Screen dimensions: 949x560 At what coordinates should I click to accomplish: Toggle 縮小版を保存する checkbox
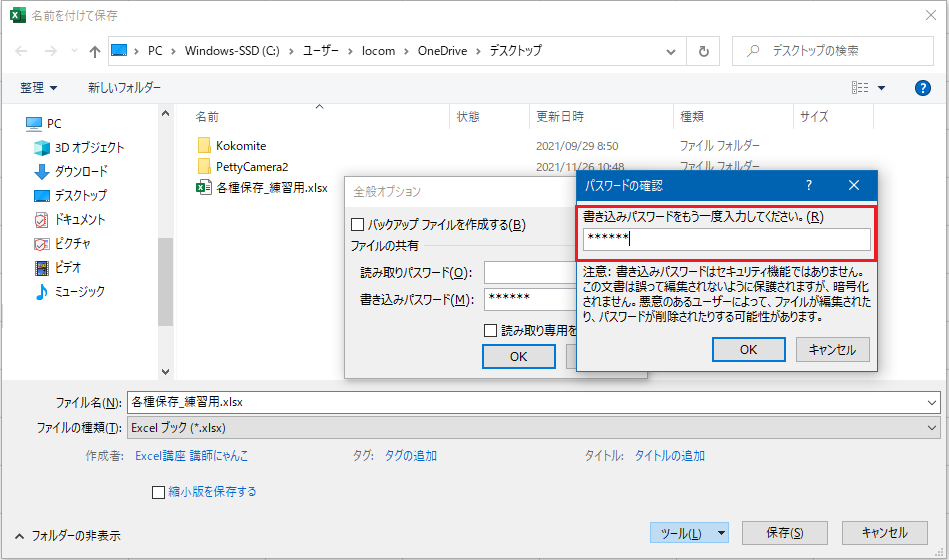tap(159, 492)
